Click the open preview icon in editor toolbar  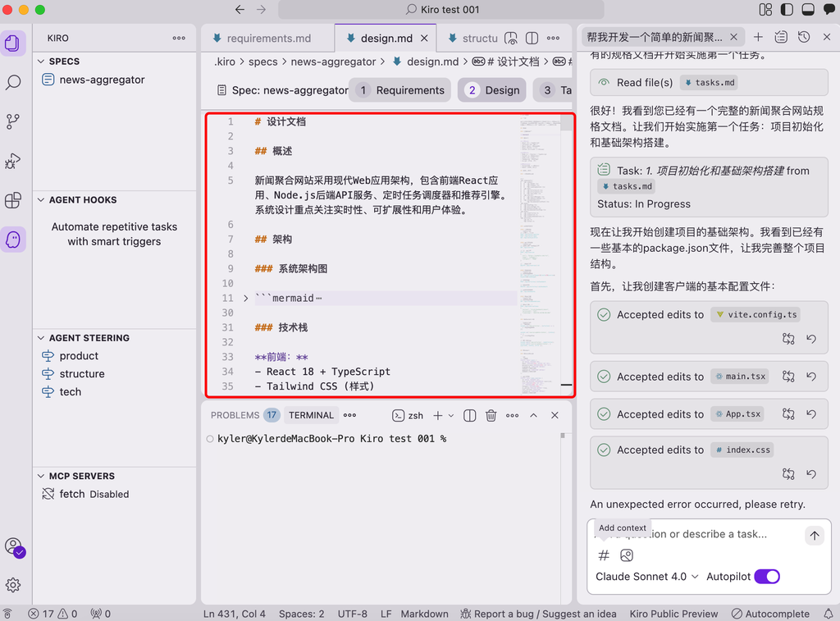(511, 38)
